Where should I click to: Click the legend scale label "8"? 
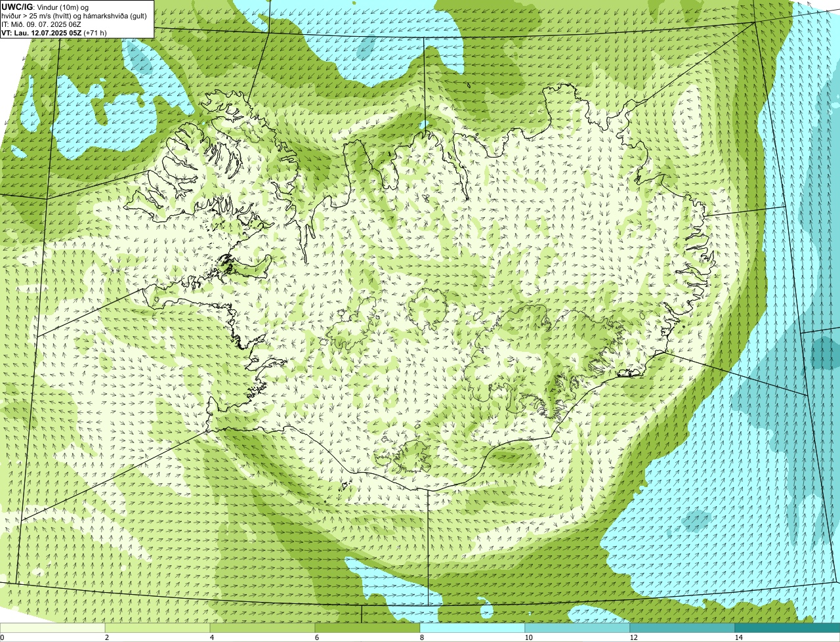coord(421,637)
